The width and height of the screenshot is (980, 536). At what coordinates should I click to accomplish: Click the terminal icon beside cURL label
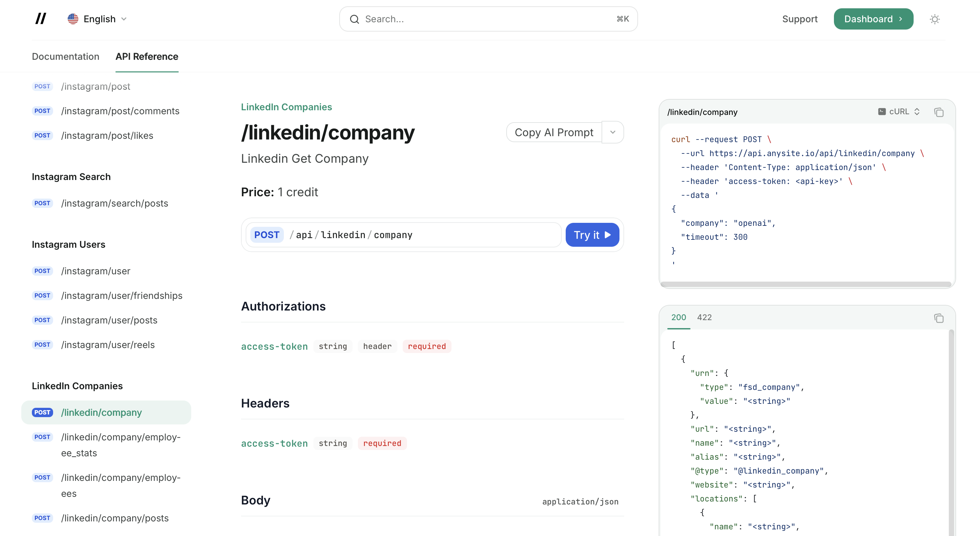point(882,111)
